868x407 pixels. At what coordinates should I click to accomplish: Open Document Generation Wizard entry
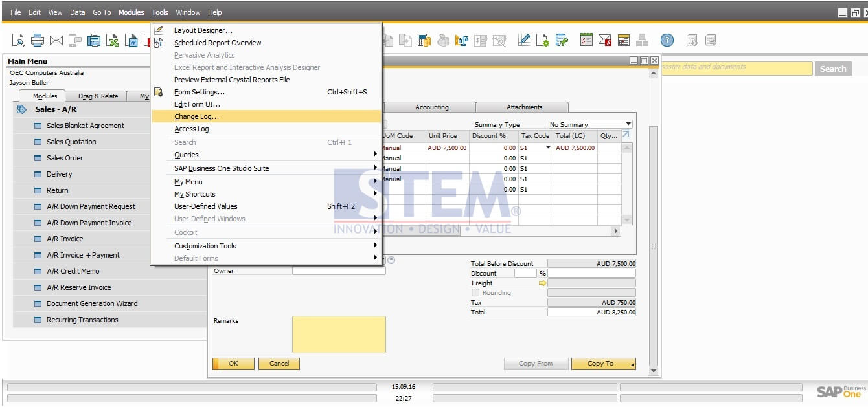92,303
